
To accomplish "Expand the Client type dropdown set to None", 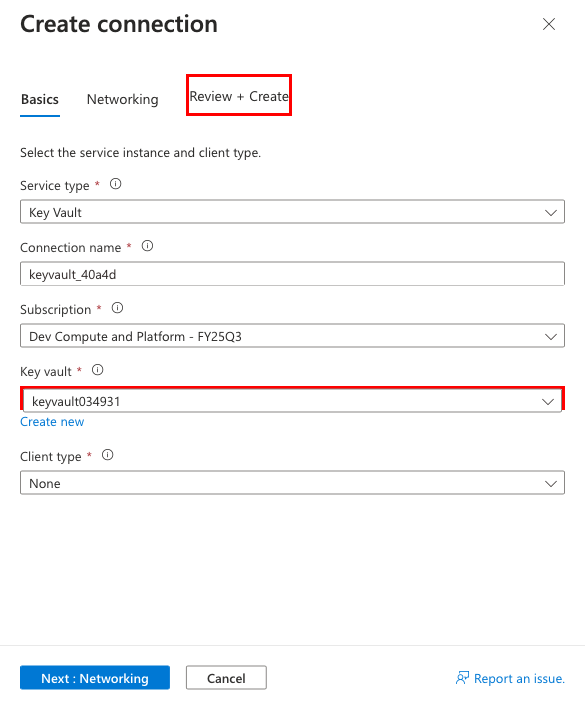I will (292, 483).
